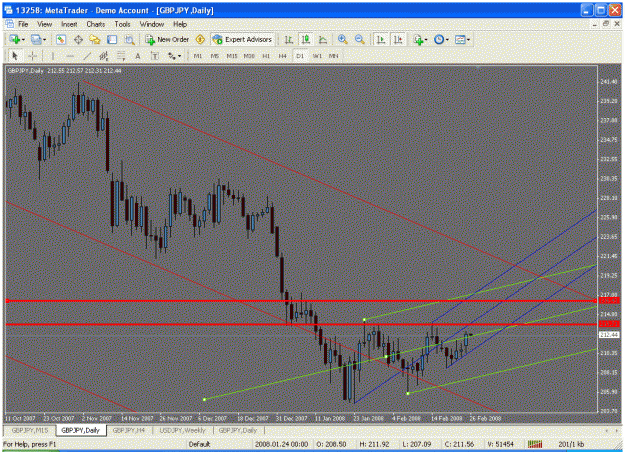The width and height of the screenshot is (625, 452).
Task: Expand the Periods dropdown arrow
Action: pos(447,40)
